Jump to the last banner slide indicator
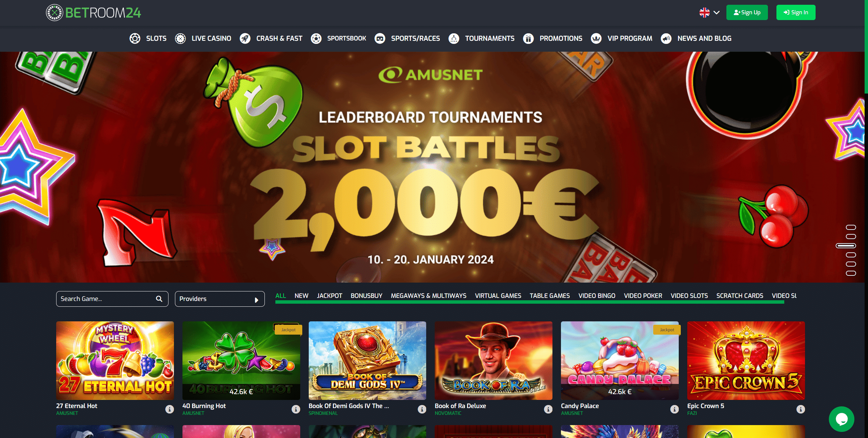This screenshot has width=868, height=438. tap(851, 273)
